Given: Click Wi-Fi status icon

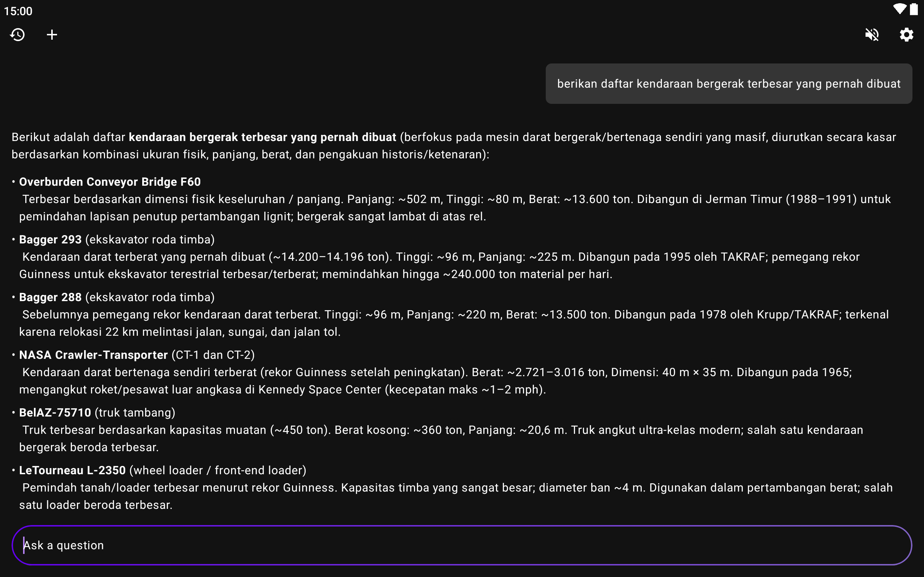Looking at the screenshot, I should pos(899,9).
